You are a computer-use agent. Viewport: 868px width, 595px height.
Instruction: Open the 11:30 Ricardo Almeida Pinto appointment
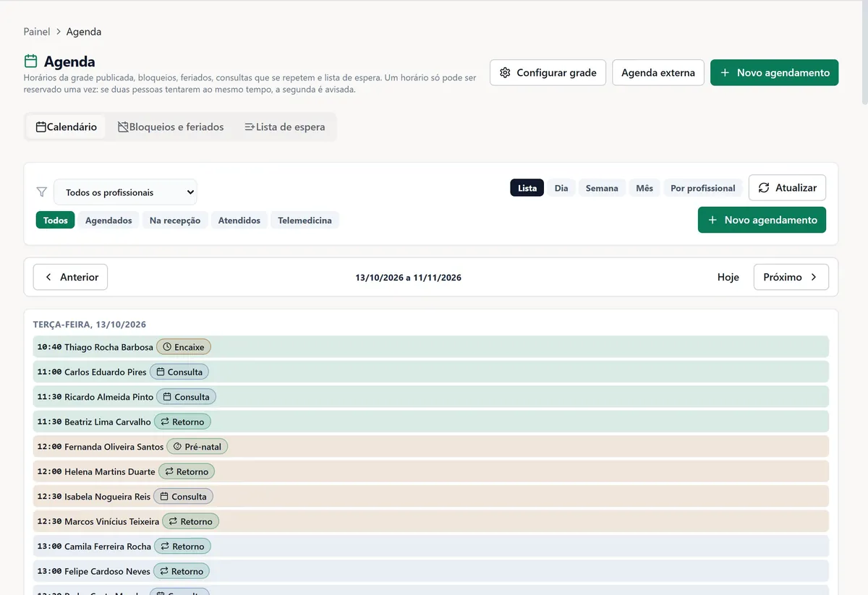click(431, 397)
